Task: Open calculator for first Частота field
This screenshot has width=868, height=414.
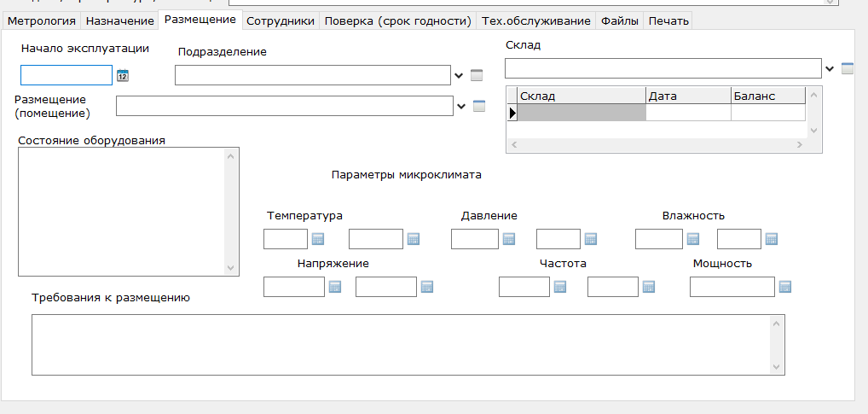Action: pos(560,287)
